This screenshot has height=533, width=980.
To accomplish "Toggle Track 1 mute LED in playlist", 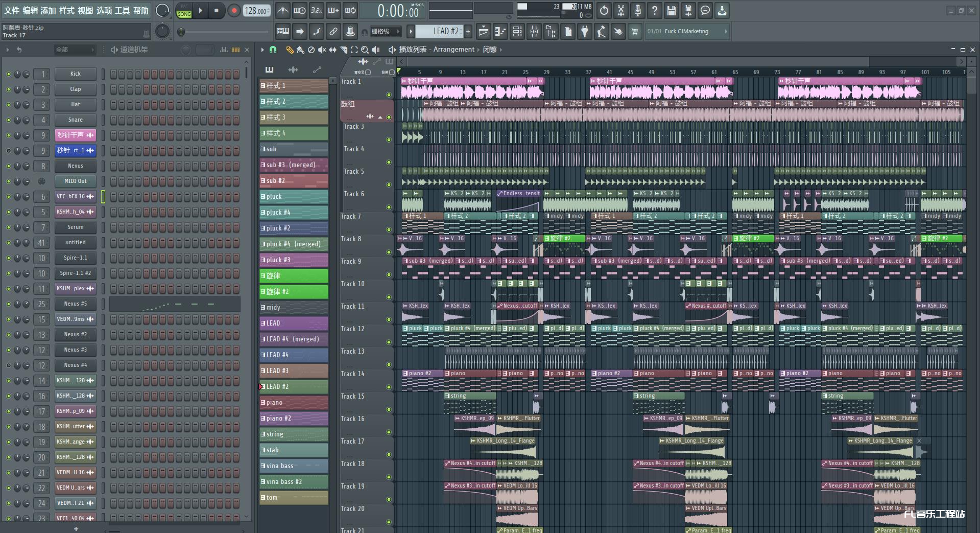I will pyautogui.click(x=389, y=95).
